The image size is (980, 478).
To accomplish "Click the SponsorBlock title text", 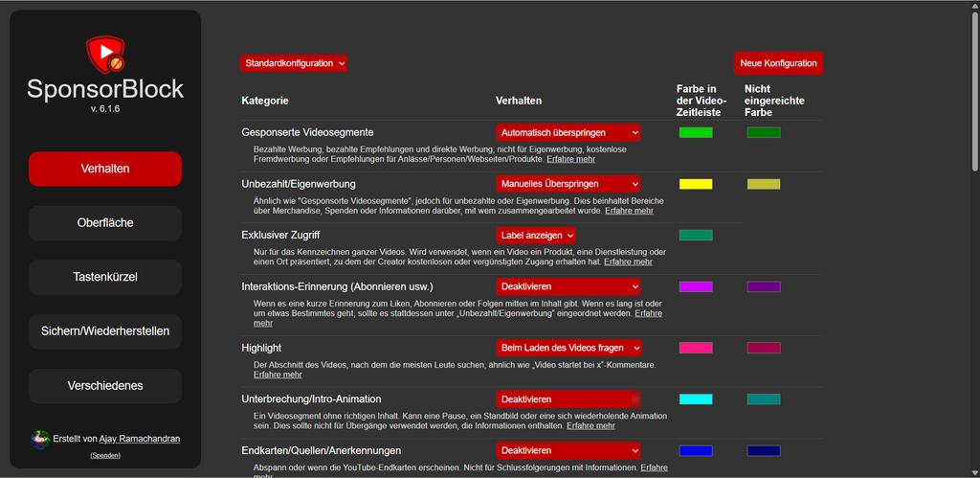I will [105, 89].
